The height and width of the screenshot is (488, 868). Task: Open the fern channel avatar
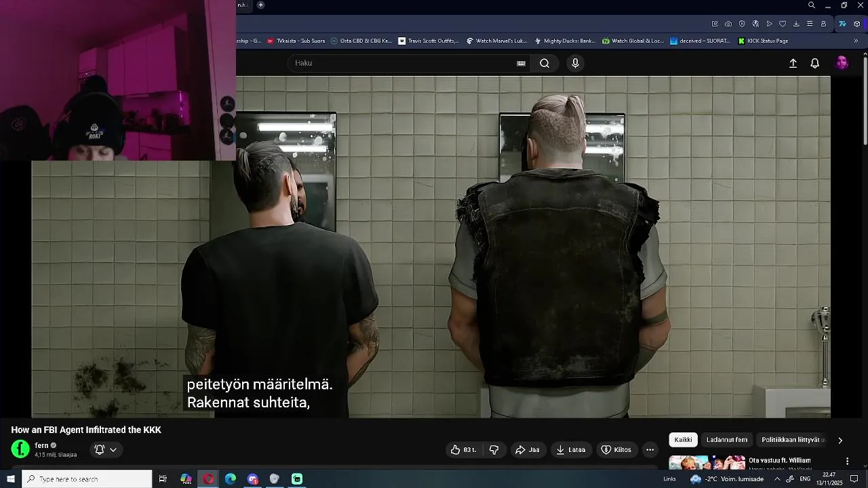20,449
